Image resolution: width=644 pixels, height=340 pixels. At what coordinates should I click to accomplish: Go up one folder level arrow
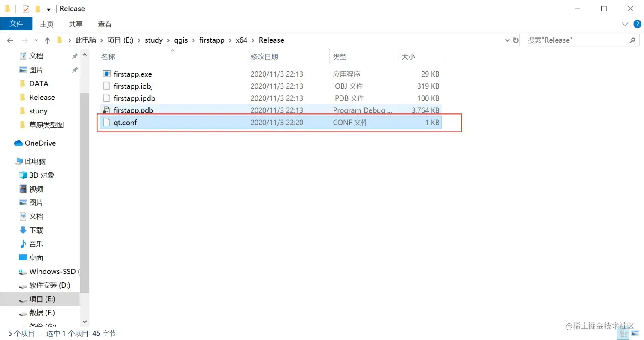(47, 40)
